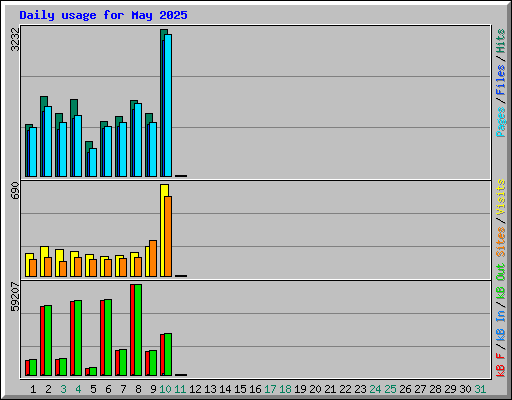This screenshot has height=400, width=512.
Task: Click the tallest cyan pages bar for day 10
Action: click(168, 105)
